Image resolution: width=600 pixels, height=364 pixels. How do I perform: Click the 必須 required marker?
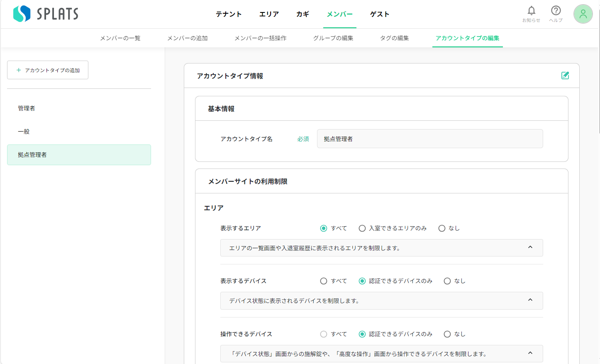point(303,139)
